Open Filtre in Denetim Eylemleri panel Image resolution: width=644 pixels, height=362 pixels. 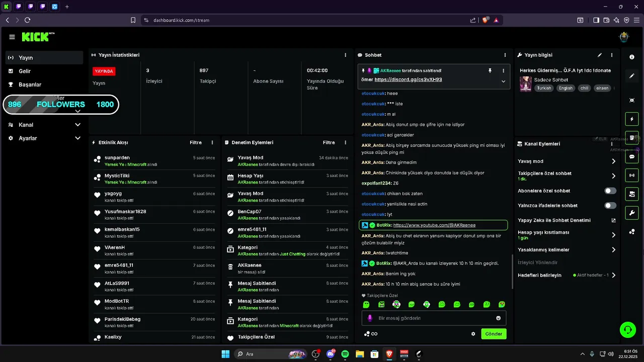(329, 143)
